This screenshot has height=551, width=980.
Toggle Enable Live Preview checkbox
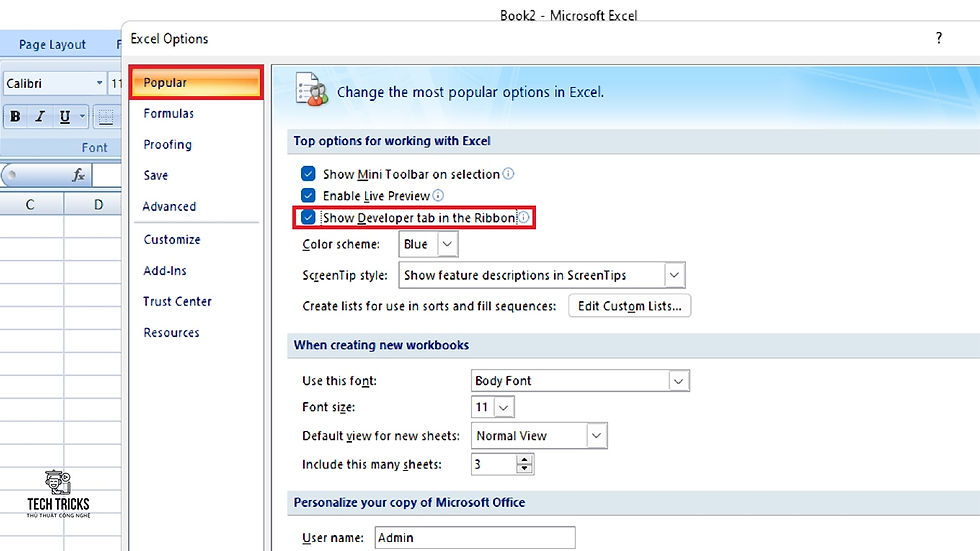(x=308, y=196)
